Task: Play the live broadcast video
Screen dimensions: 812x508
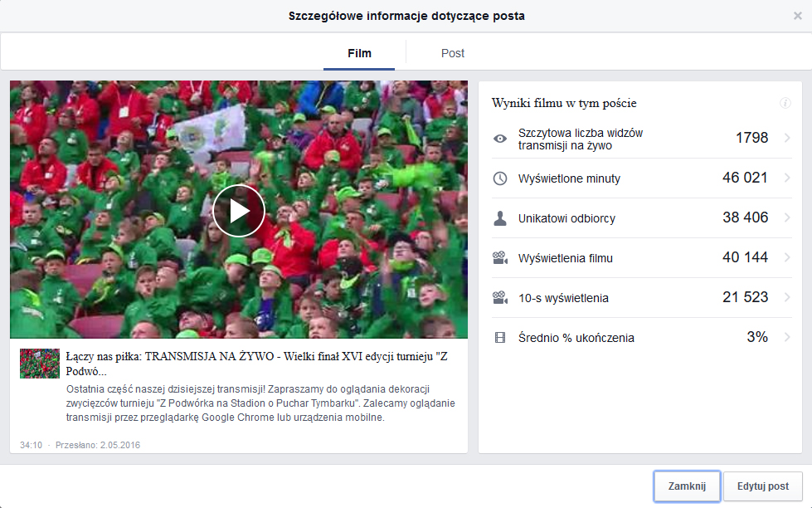Action: click(x=239, y=211)
